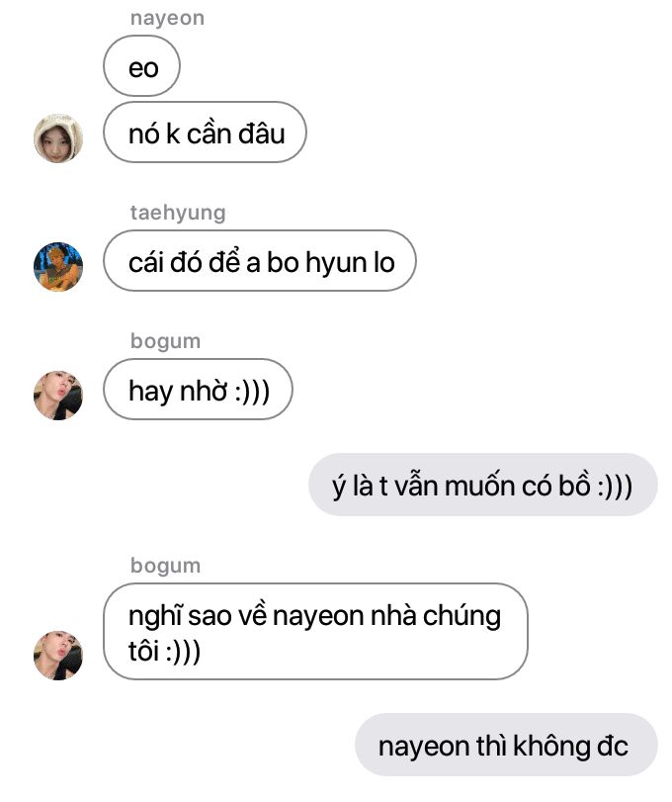This screenshot has height=802, width=672.
Task: Select sent message "ý là t vẫn muốn có bồ :)))"
Action: [x=483, y=485]
